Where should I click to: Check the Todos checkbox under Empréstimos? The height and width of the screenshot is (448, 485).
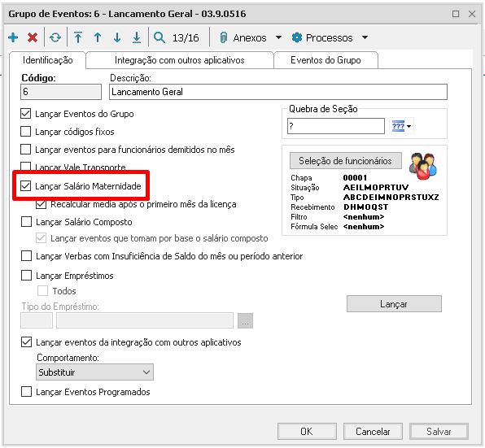tap(42, 291)
